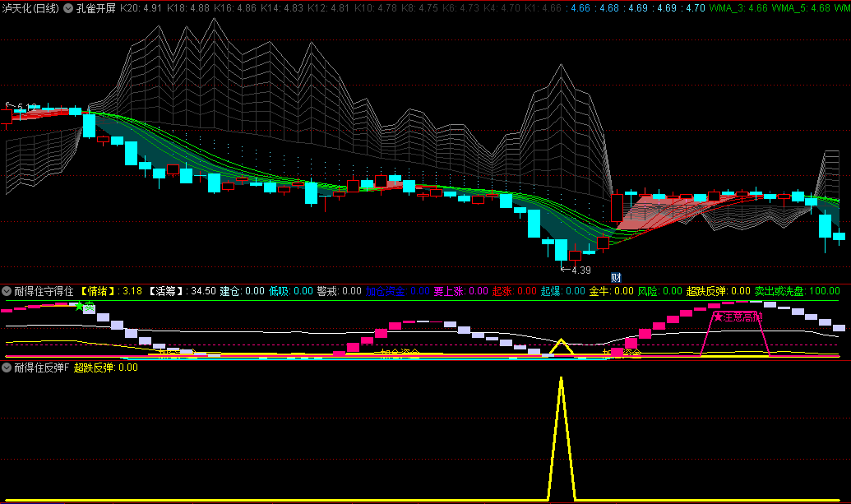The width and height of the screenshot is (851, 504).
Task: Click the 金牛: 0.00 reading
Action: click(x=612, y=291)
